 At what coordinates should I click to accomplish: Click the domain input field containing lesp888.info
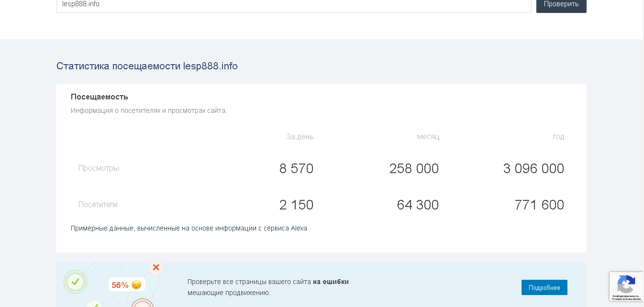(x=293, y=5)
